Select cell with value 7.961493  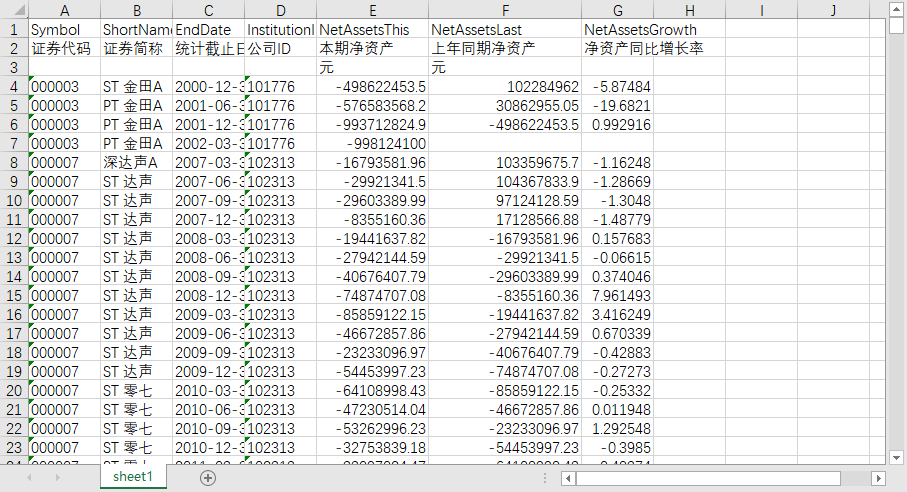618,295
